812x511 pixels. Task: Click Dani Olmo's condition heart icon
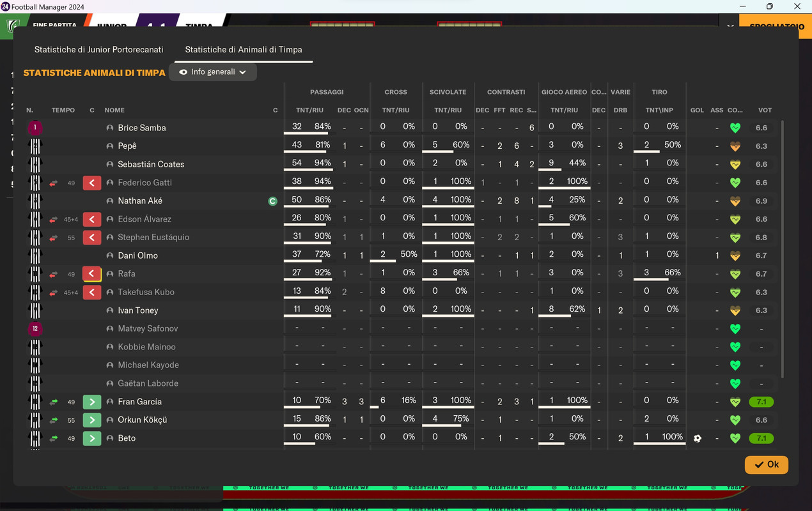tap(735, 256)
